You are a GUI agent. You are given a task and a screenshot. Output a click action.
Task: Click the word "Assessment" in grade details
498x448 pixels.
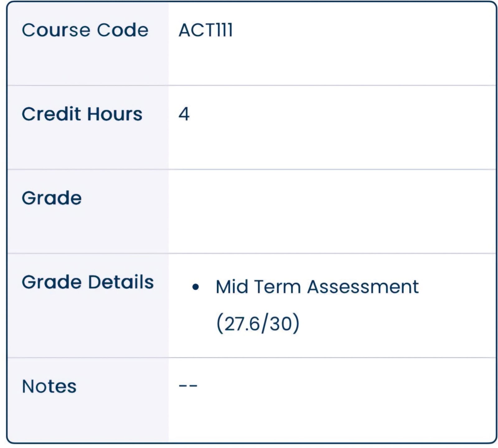click(363, 286)
